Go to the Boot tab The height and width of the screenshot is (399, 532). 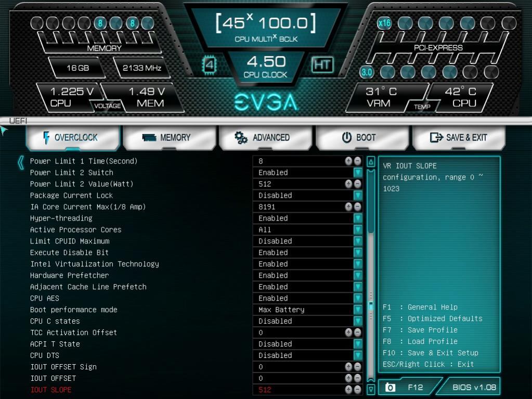(362, 137)
